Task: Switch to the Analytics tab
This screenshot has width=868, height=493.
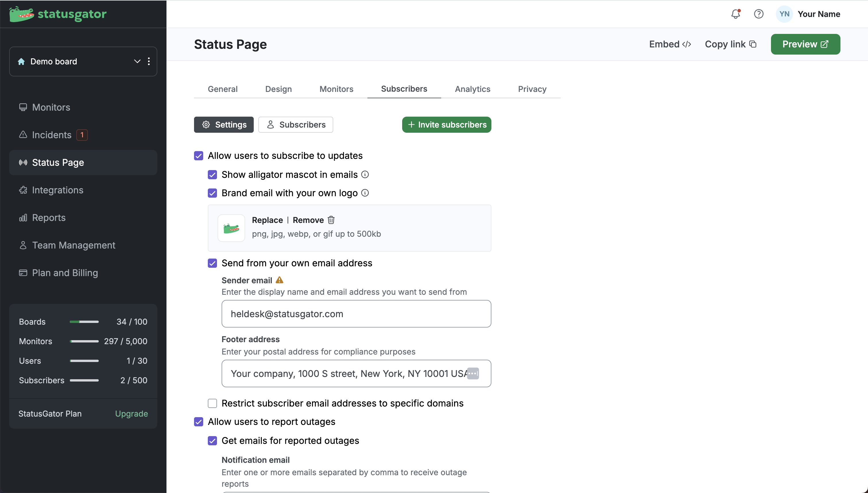Action: tap(472, 89)
